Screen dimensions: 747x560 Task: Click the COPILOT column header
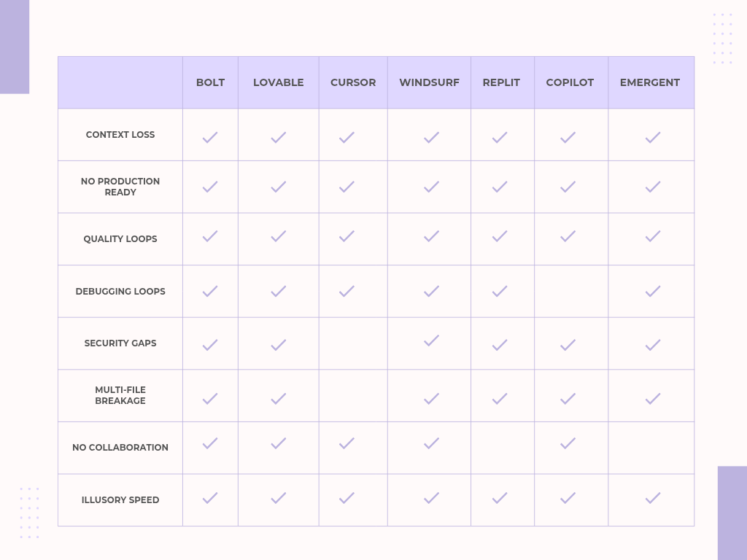[x=570, y=82]
